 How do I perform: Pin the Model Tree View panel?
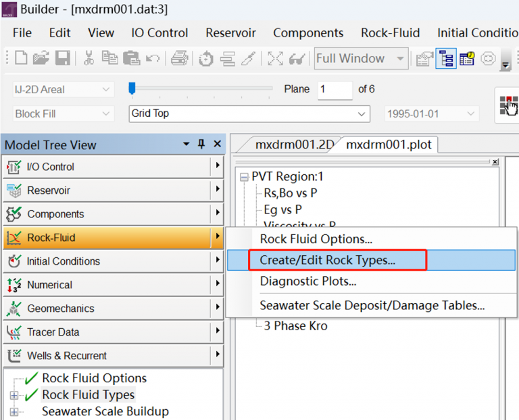pos(201,145)
